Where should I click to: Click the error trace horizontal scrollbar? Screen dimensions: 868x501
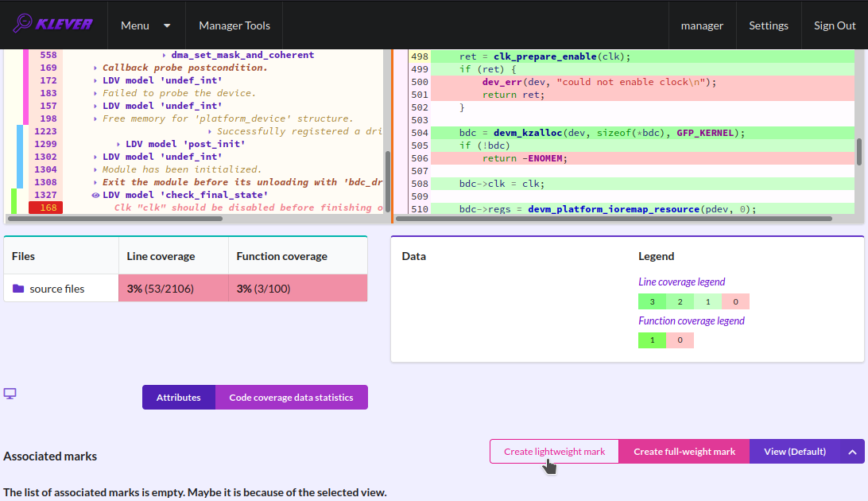coord(115,219)
